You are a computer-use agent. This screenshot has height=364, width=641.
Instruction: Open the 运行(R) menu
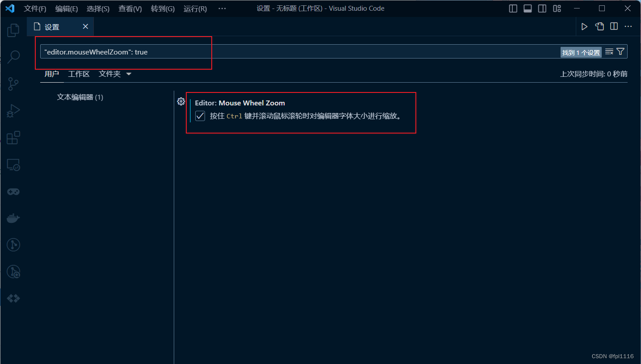click(195, 8)
